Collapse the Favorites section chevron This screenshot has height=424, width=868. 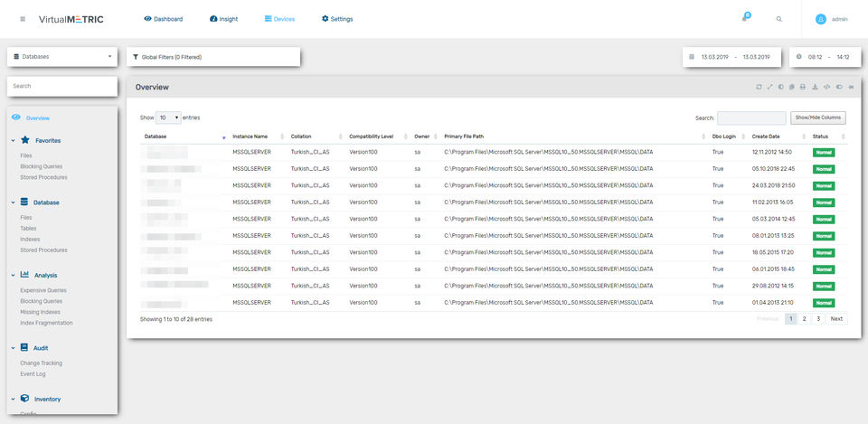(x=13, y=141)
